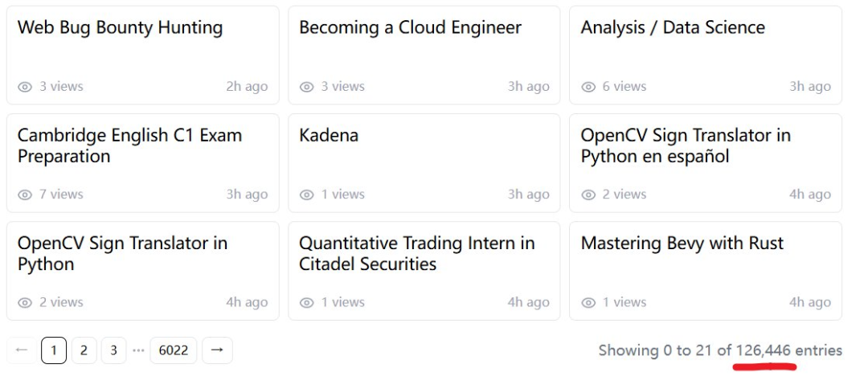This screenshot has height=385, width=868.
Task: Open Mastering Bevy with Rust entry
Action: pos(682,244)
